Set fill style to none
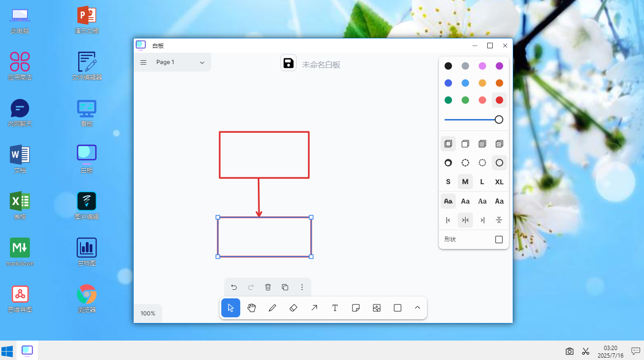 click(x=448, y=143)
